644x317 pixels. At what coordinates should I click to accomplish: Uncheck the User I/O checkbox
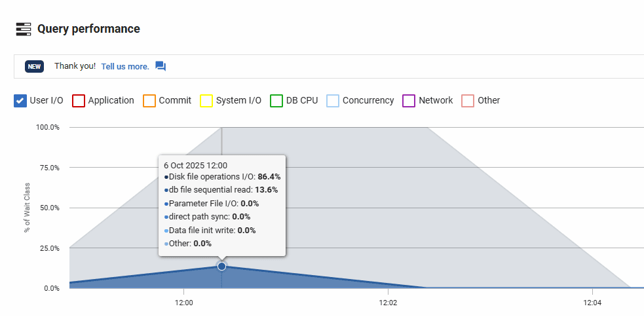pyautogui.click(x=20, y=101)
